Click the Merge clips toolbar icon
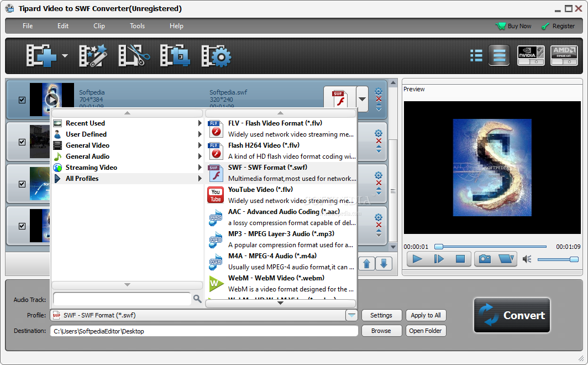The width and height of the screenshot is (588, 365). pyautogui.click(x=175, y=55)
